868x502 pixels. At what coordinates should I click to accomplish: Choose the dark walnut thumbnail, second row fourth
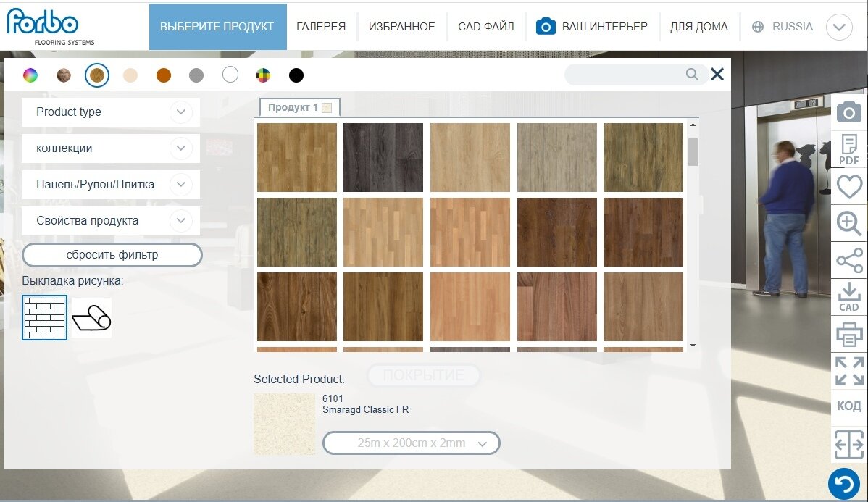coord(557,232)
